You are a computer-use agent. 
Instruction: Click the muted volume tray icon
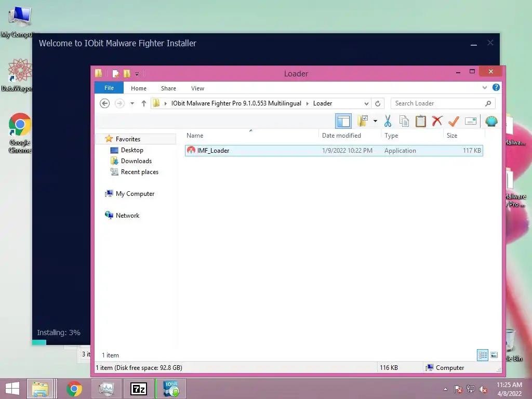(x=483, y=389)
